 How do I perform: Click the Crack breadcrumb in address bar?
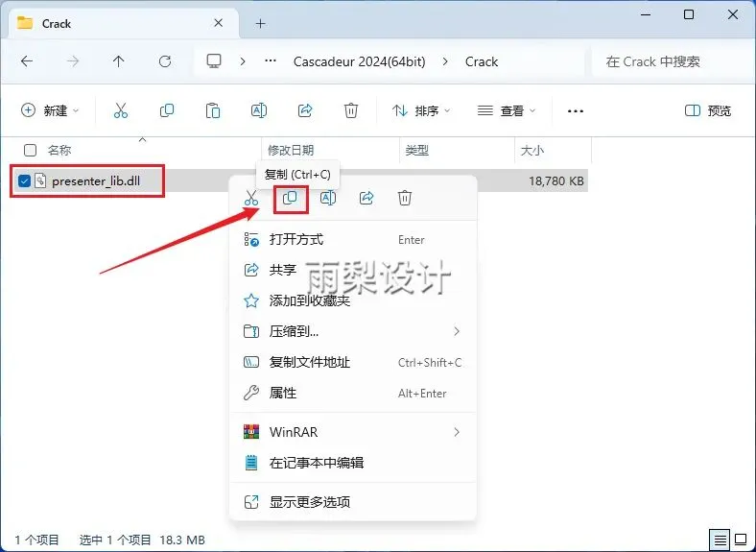click(x=482, y=61)
